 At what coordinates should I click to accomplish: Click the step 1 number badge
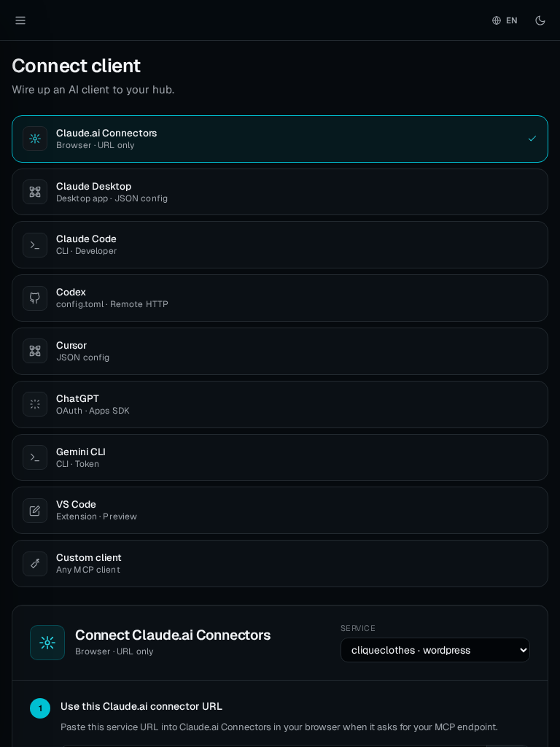point(40,708)
